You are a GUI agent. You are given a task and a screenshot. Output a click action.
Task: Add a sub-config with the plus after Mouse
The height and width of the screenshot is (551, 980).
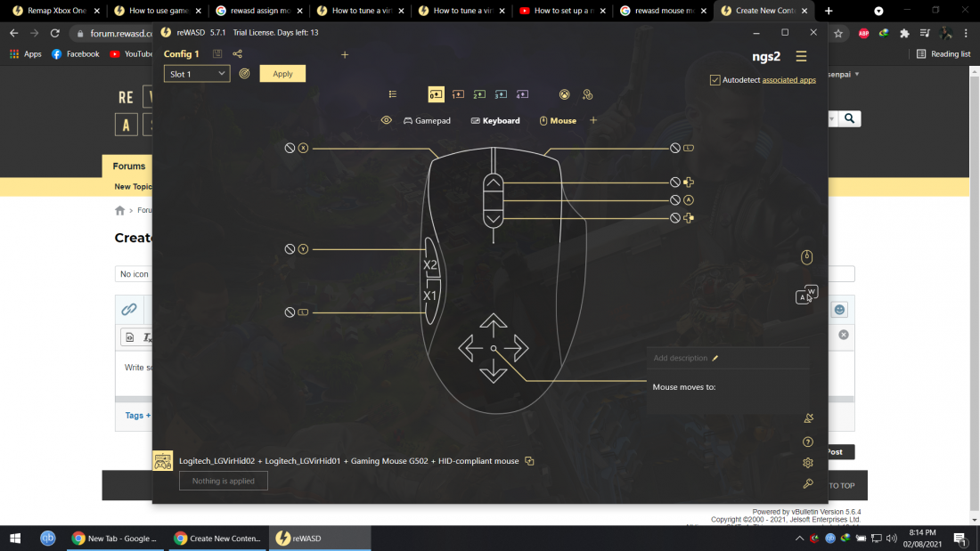pos(593,120)
